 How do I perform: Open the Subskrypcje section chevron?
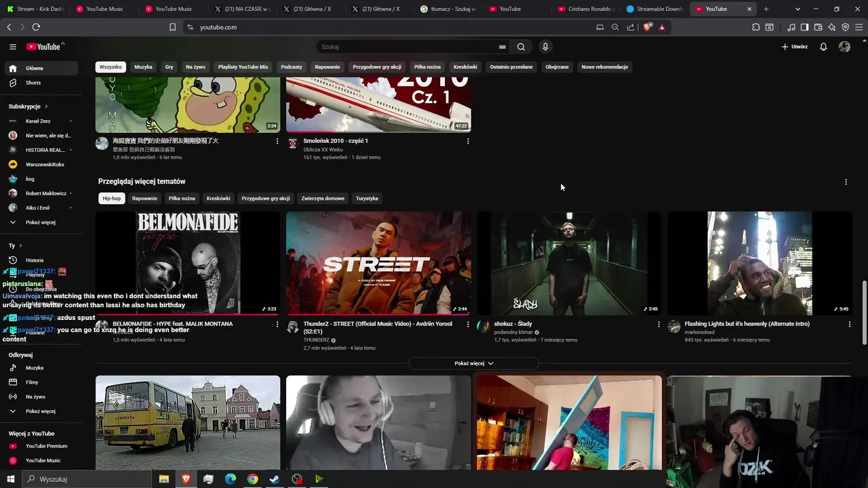pyautogui.click(x=46, y=106)
